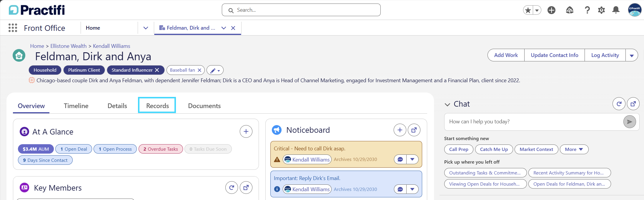Click the plus button in At A Glance
This screenshot has height=200, width=644.
pyautogui.click(x=246, y=132)
